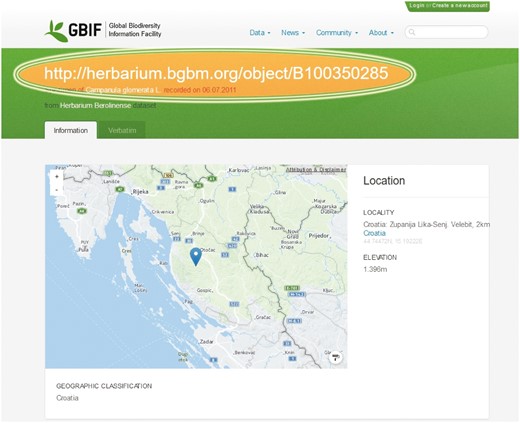Click the Ogulin label on the map
Image resolution: width=520 pixels, height=423 pixels.
pos(207,201)
